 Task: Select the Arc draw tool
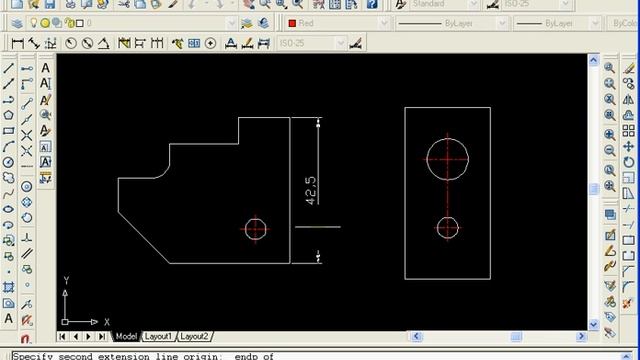(x=9, y=147)
